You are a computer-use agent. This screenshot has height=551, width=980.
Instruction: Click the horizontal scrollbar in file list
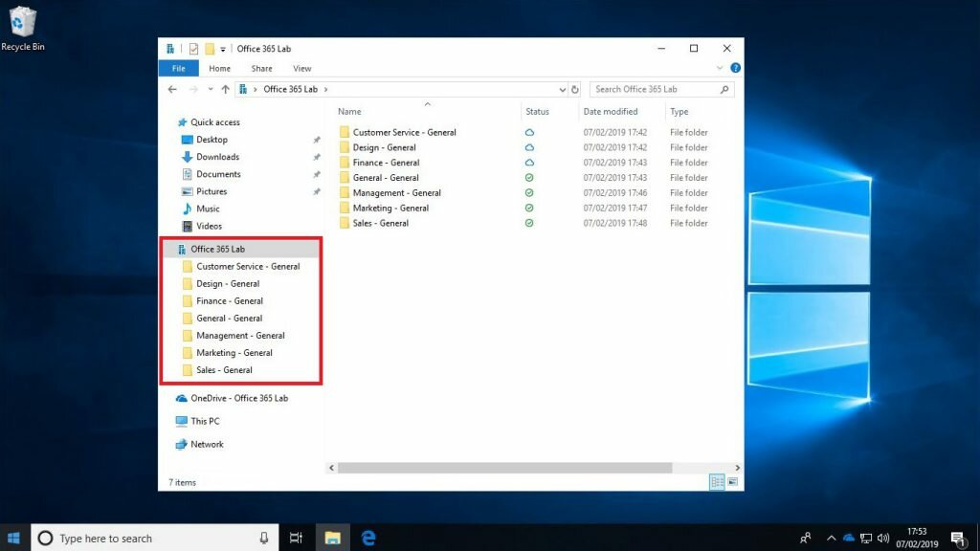point(504,468)
